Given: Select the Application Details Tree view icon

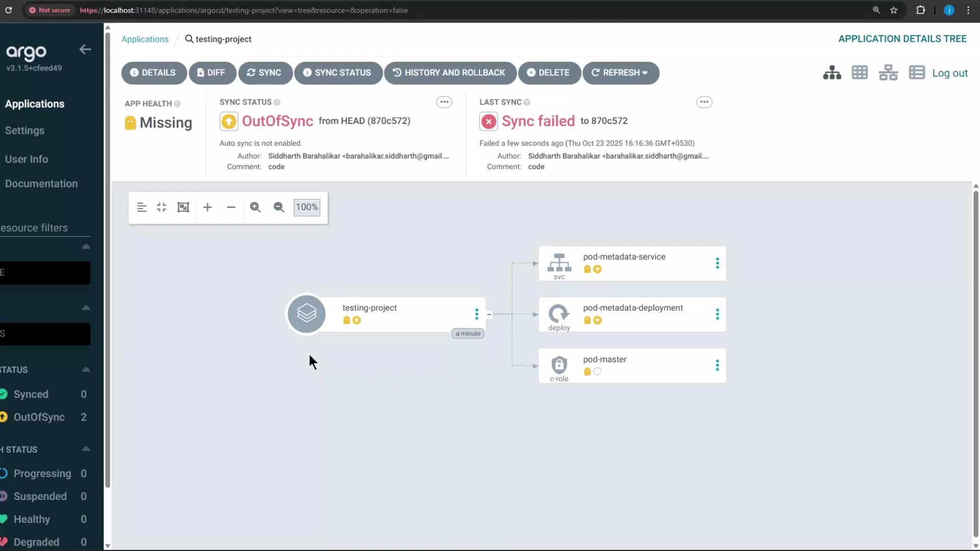Looking at the screenshot, I should tap(831, 72).
